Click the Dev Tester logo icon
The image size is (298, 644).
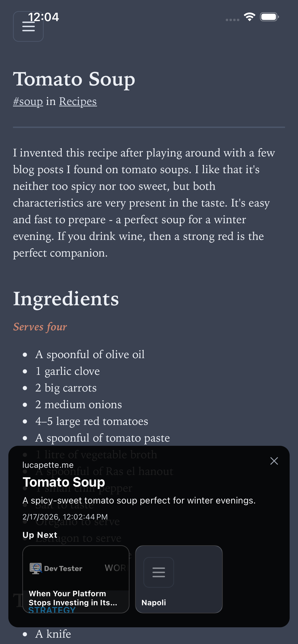click(x=35, y=568)
